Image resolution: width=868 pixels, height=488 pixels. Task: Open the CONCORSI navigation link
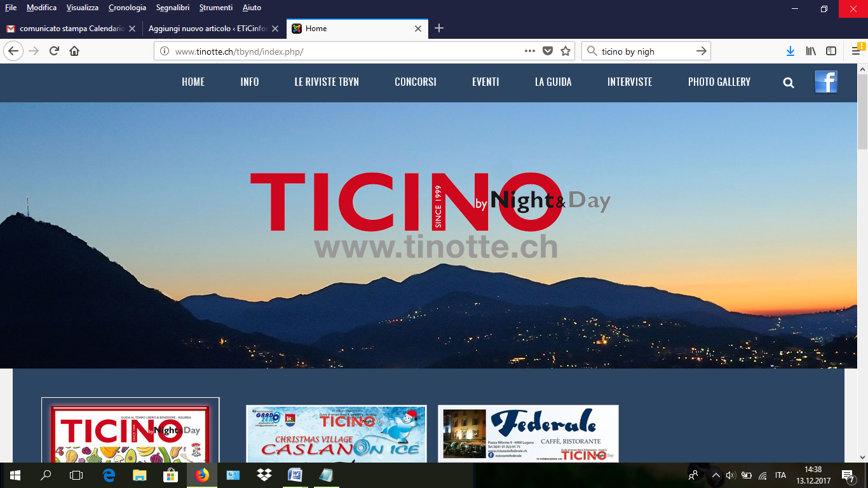tap(416, 82)
